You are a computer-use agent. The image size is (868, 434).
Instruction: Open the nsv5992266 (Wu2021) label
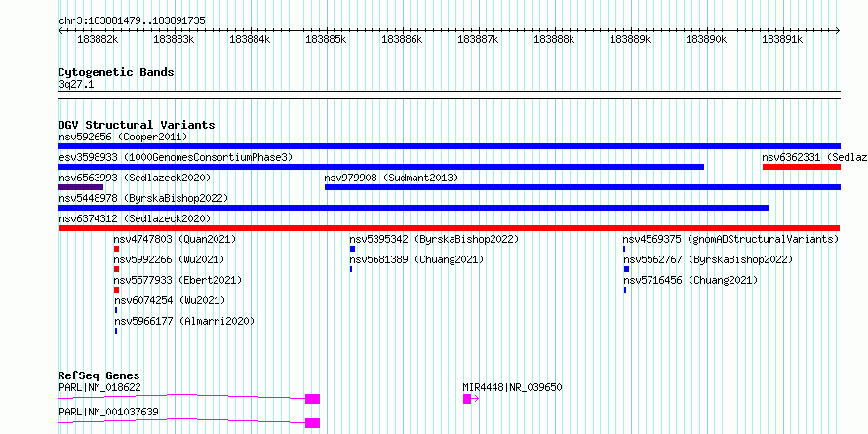point(169,259)
